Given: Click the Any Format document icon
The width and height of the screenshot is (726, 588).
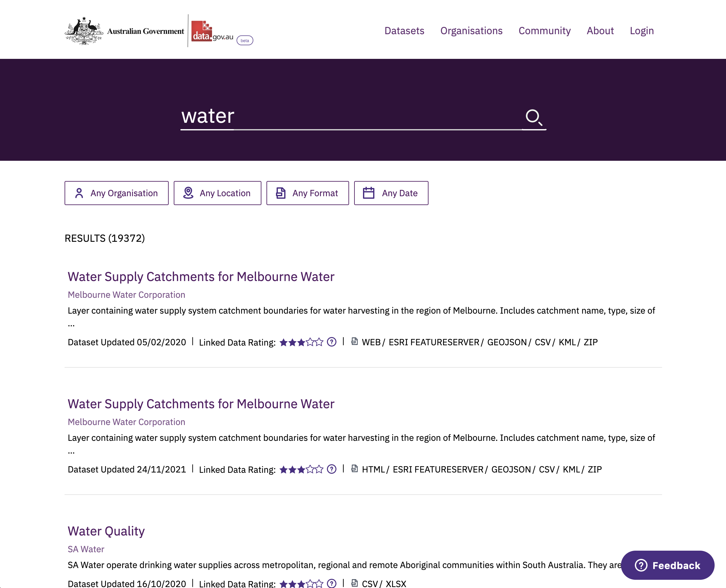Looking at the screenshot, I should pos(280,193).
